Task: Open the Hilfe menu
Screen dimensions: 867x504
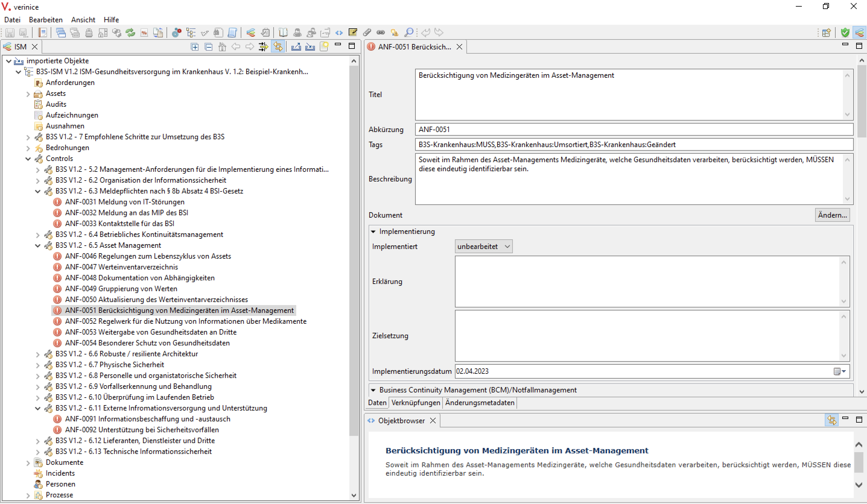Action: pos(112,20)
